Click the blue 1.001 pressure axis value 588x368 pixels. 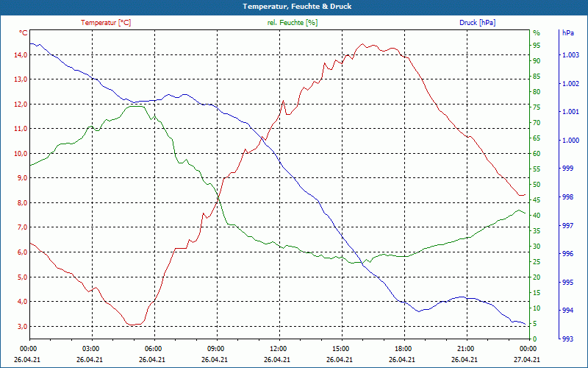coord(571,112)
